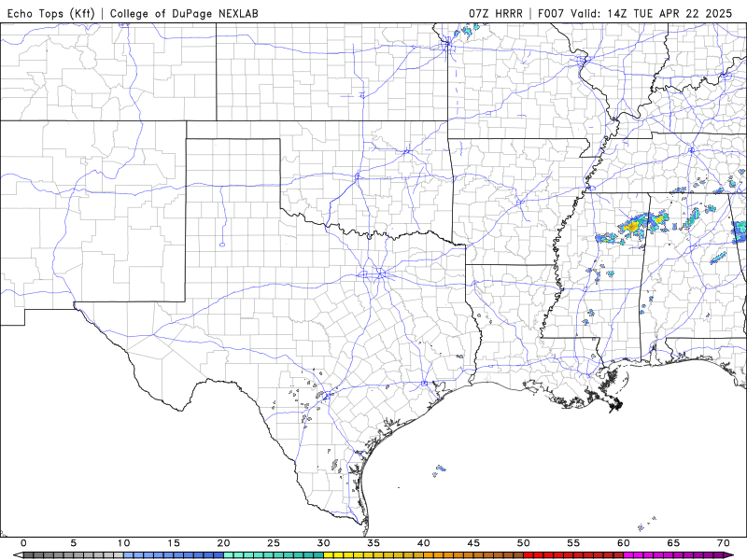
Task: Click the color scale label "45"
Action: 473,543
